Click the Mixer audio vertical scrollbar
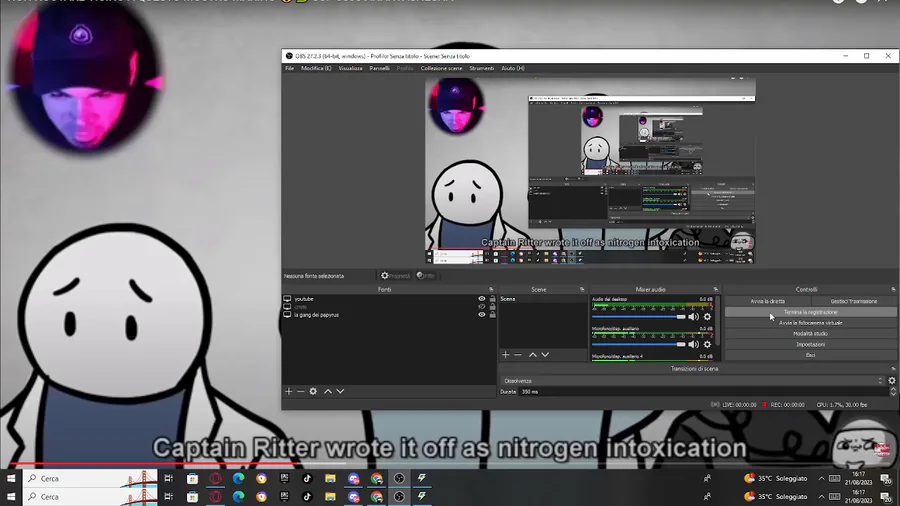900x506 pixels. tap(718, 321)
